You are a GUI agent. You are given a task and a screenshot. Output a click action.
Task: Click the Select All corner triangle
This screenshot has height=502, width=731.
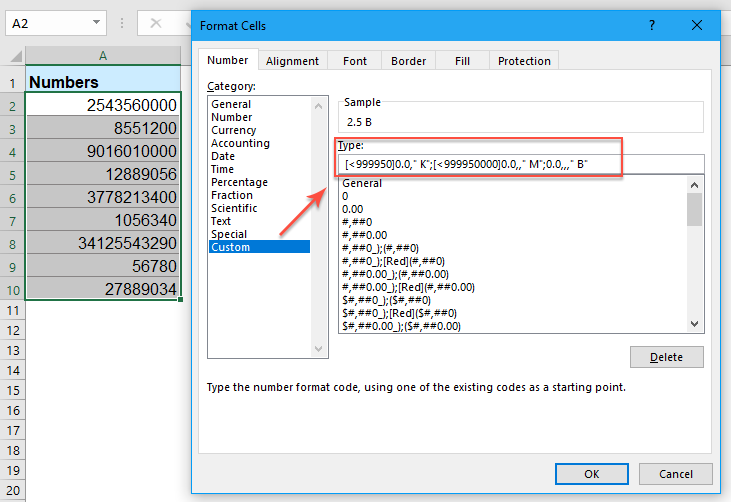16,56
